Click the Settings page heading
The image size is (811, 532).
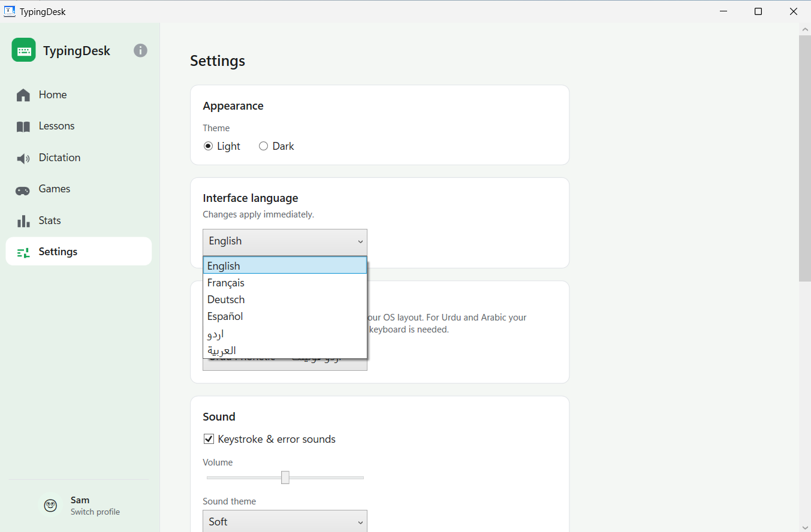click(x=218, y=61)
